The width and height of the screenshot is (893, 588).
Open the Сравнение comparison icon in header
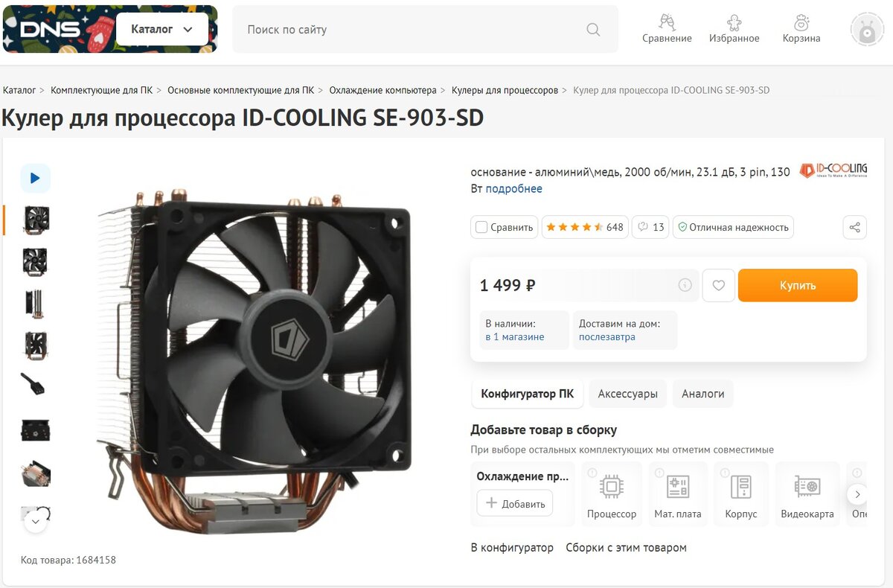(x=667, y=29)
